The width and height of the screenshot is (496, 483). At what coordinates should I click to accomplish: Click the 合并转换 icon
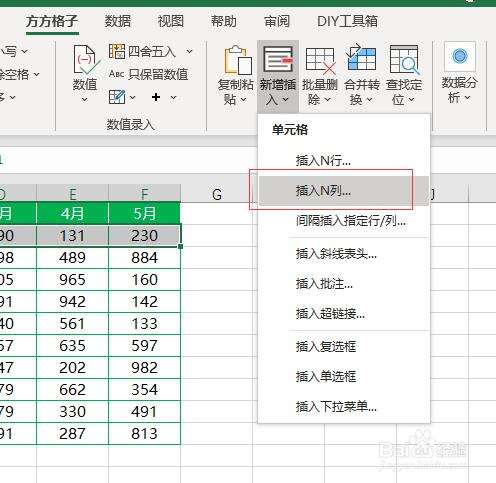click(x=362, y=58)
